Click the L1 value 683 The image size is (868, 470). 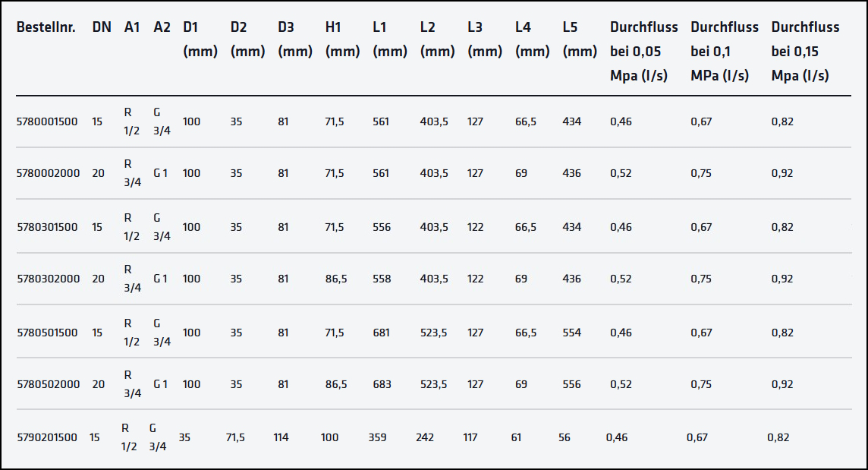pyautogui.click(x=382, y=384)
